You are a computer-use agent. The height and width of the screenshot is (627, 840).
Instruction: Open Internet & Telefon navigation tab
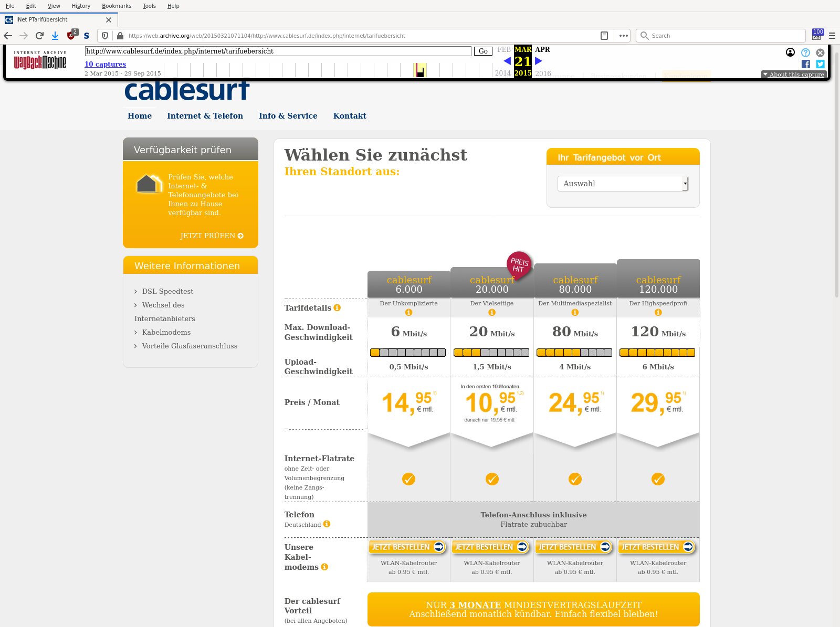[205, 116]
